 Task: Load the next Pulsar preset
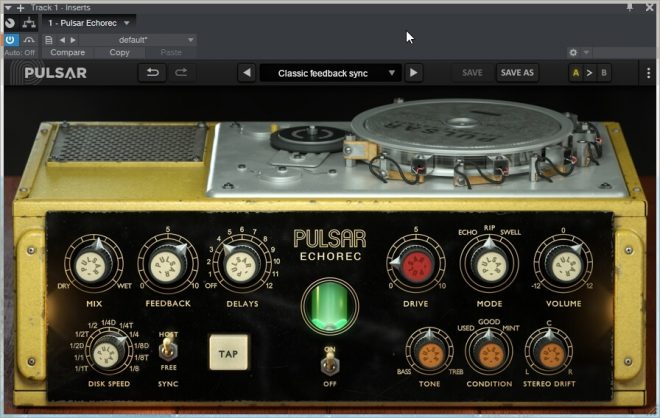click(413, 73)
